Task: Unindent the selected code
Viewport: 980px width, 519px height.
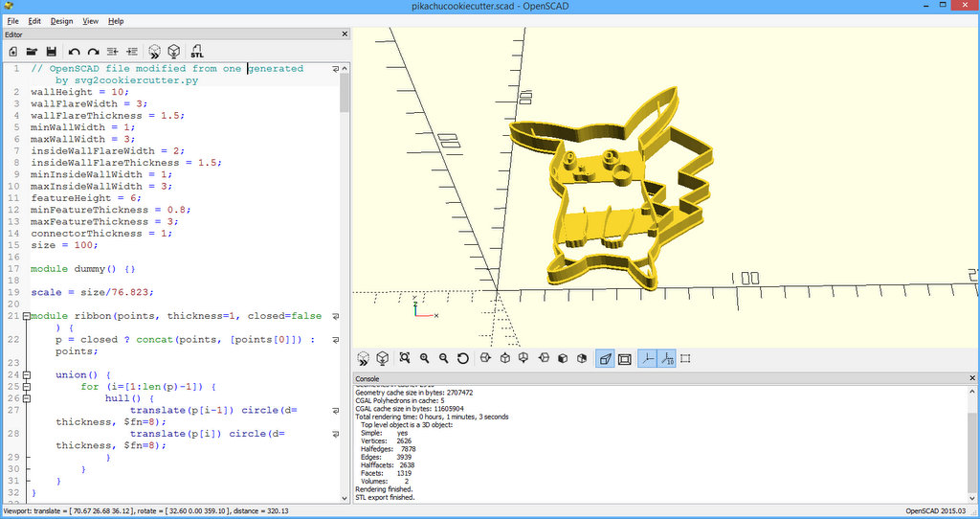Action: point(113,52)
